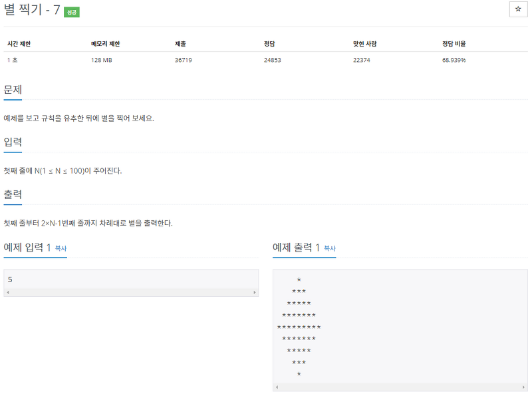Click the 제출 column header

click(180, 44)
